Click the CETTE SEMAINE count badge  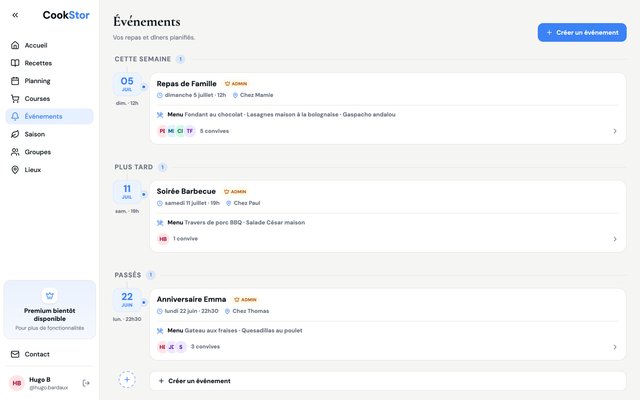pos(180,59)
